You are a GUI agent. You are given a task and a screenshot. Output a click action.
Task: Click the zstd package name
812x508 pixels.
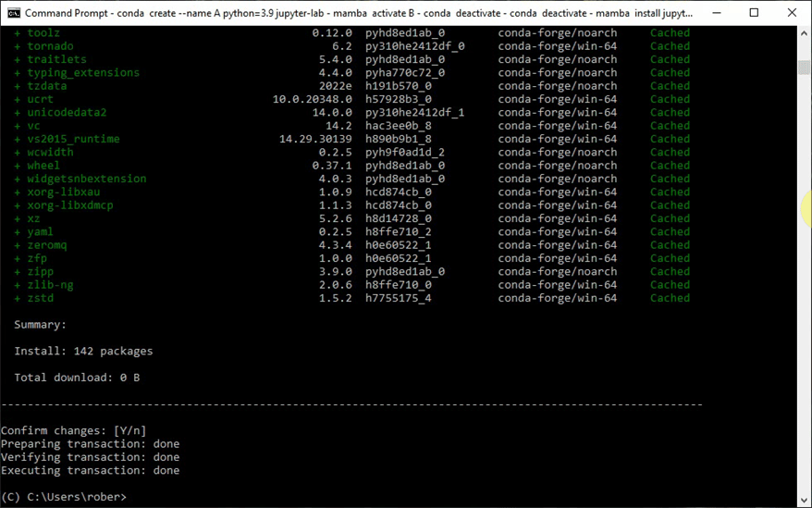pos(40,298)
